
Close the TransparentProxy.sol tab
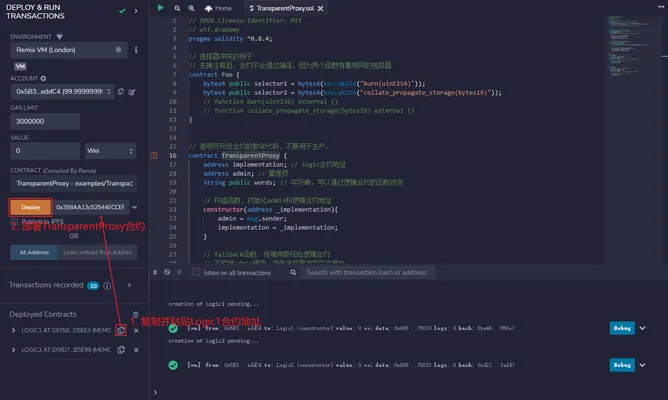(x=320, y=8)
